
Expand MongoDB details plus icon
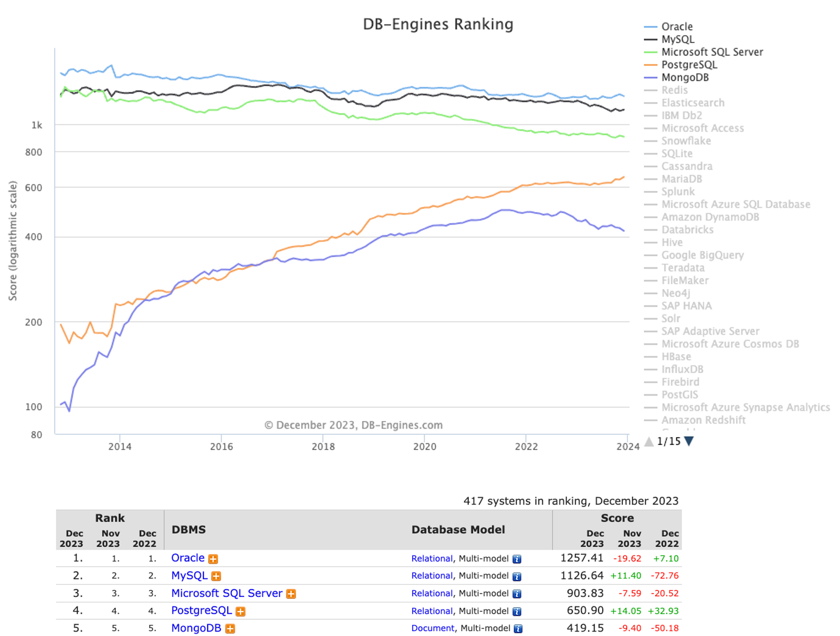[x=230, y=629]
